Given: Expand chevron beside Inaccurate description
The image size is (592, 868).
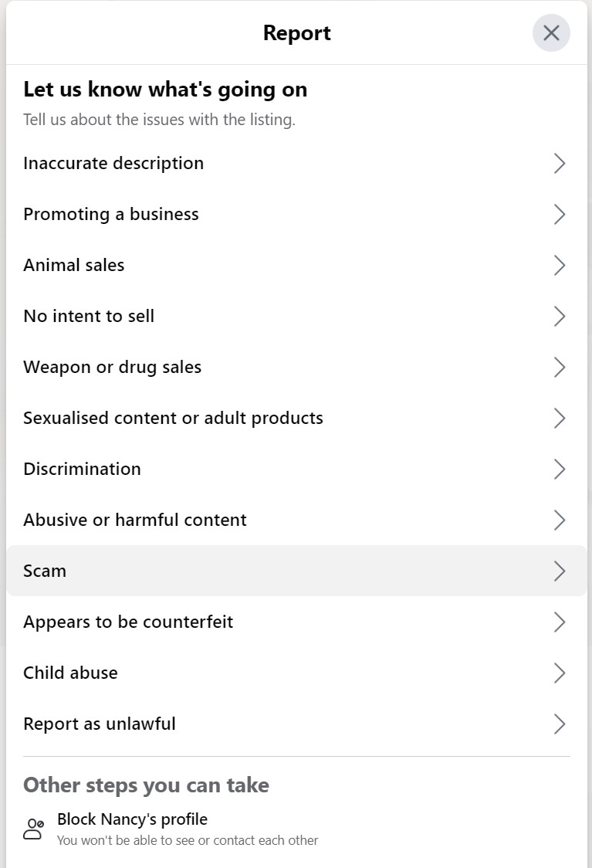Looking at the screenshot, I should tap(560, 164).
